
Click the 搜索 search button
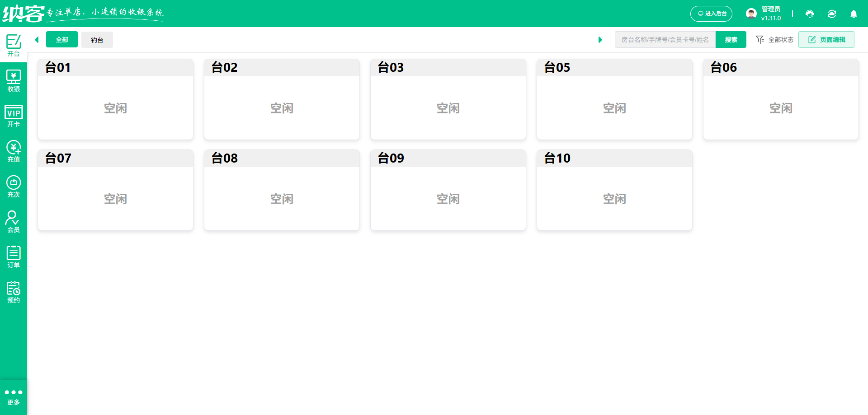pos(731,40)
